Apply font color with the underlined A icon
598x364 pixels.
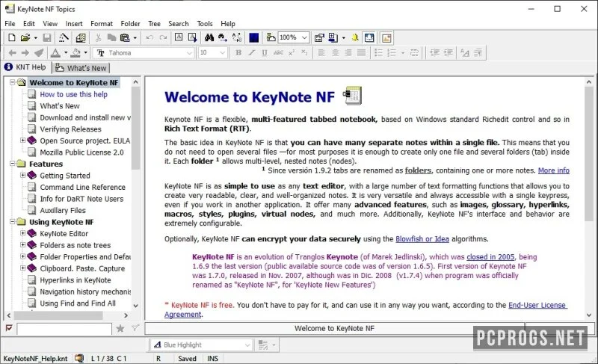[55, 52]
